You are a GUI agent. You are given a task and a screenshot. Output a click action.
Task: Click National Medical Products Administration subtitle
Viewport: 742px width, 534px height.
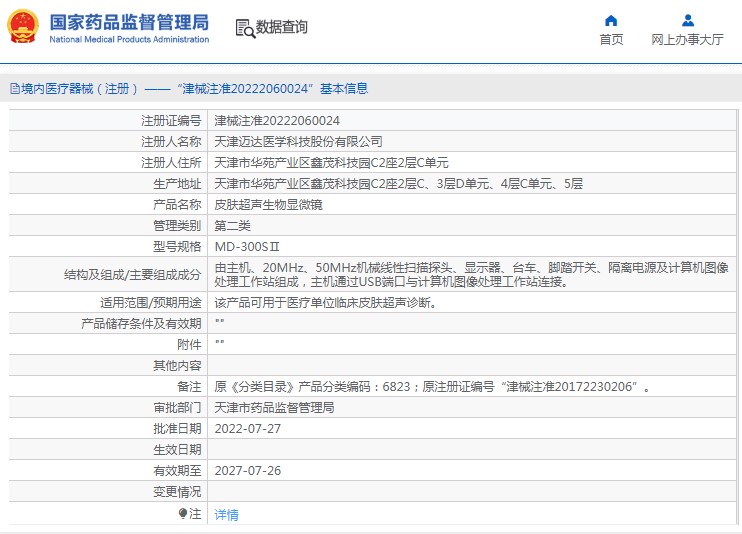(x=129, y=39)
